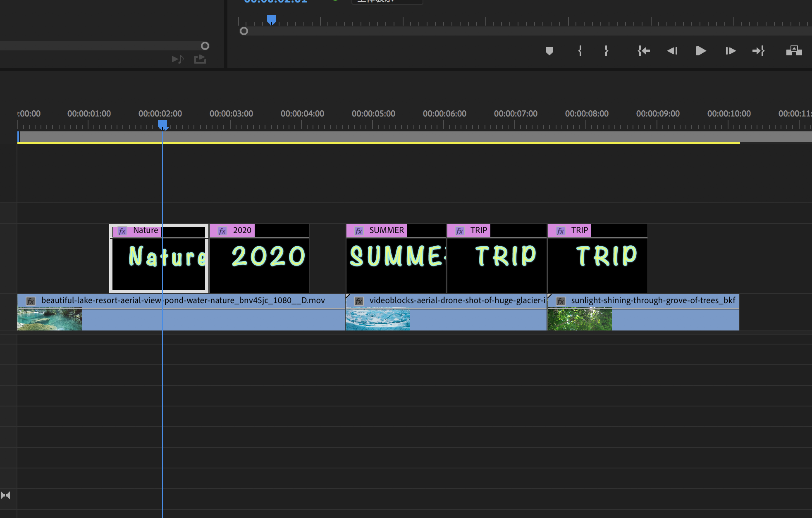This screenshot has width=812, height=518.
Task: Select the 2020 title clip
Action: 260,259
